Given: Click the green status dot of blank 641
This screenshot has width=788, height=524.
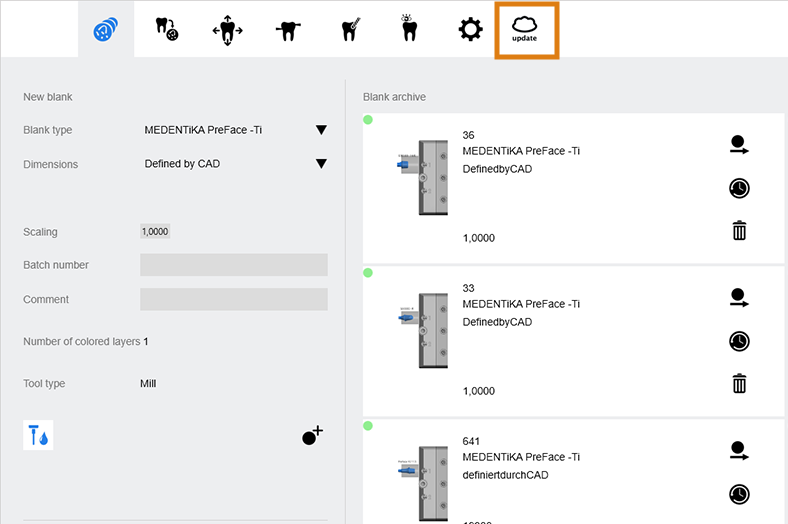Looking at the screenshot, I should (368, 426).
